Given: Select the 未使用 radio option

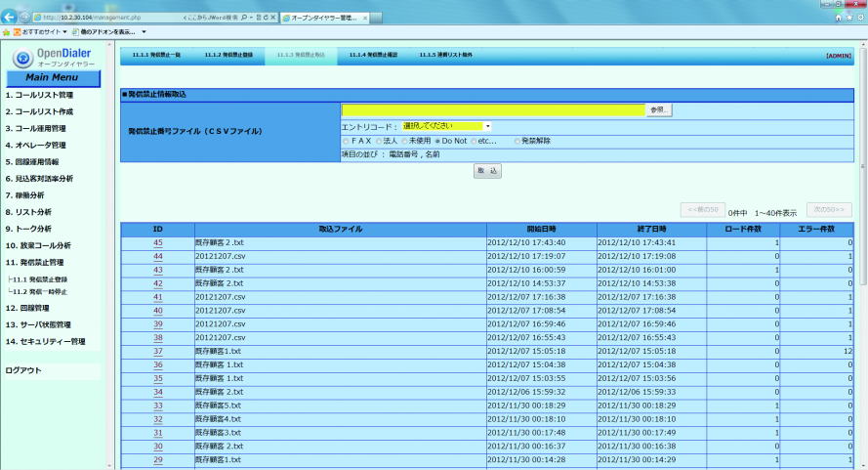Looking at the screenshot, I should pos(404,142).
